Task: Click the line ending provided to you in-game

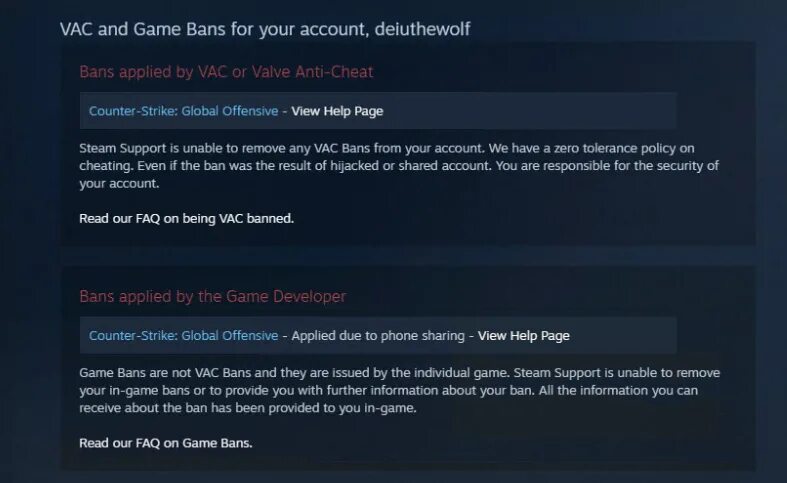Action: tap(248, 408)
